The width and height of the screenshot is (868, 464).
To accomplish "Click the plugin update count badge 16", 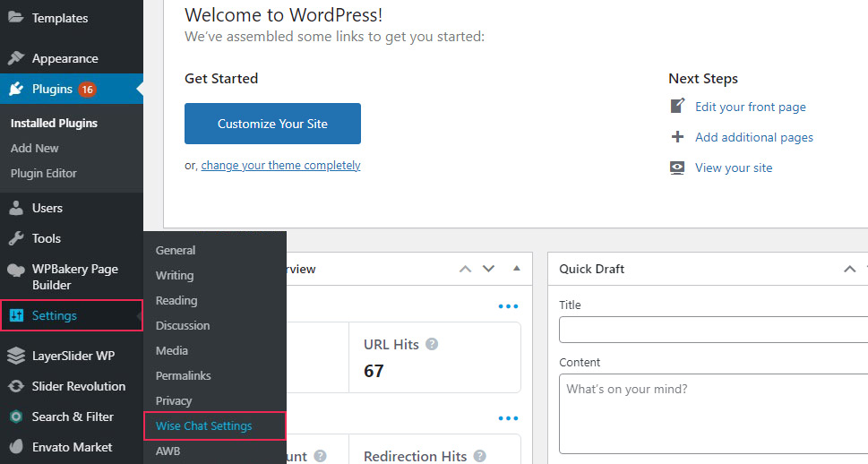I will pos(87,90).
